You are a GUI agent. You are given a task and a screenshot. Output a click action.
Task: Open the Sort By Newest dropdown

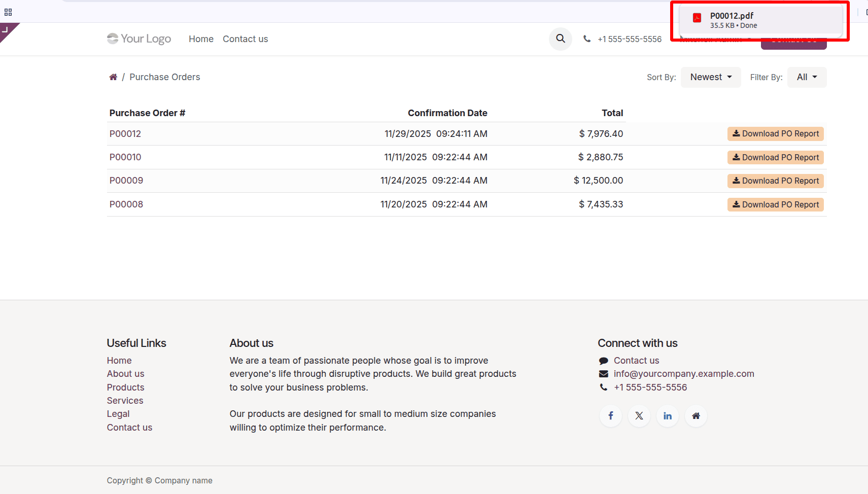(x=710, y=77)
